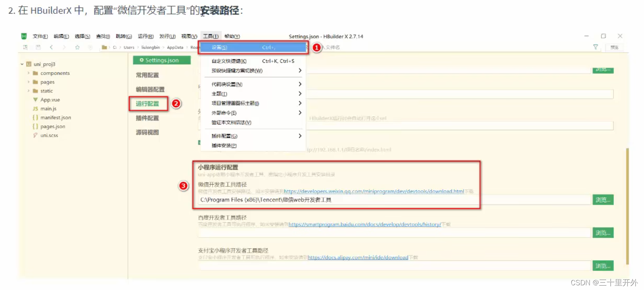Open the 编辑(E) menu
Viewport: 644px width, 290px height.
tap(61, 36)
